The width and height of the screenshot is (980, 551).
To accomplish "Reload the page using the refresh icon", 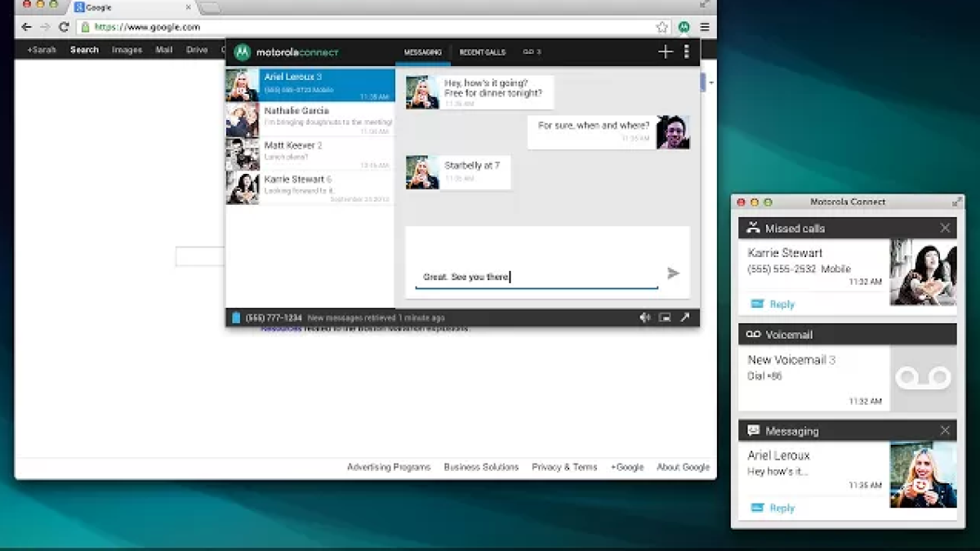I will coord(64,27).
